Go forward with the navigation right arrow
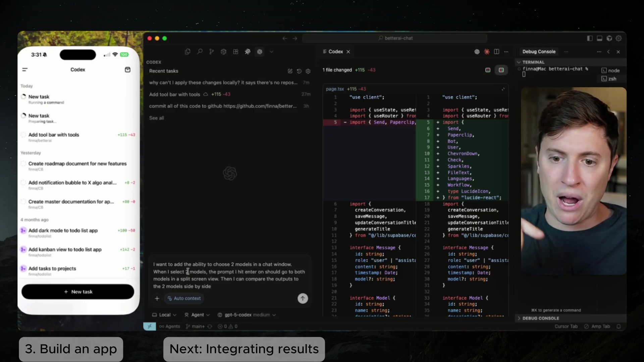 tap(295, 38)
